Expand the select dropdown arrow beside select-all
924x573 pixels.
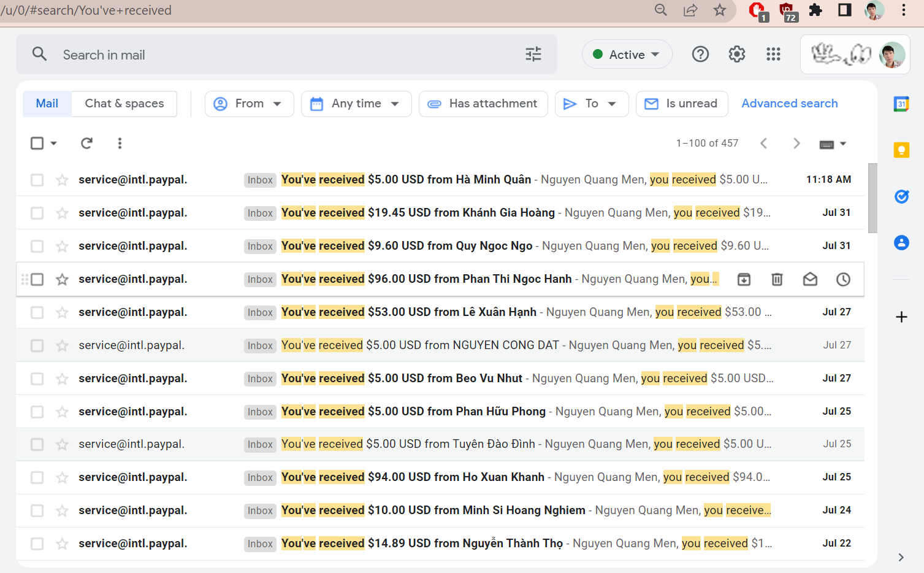[54, 143]
